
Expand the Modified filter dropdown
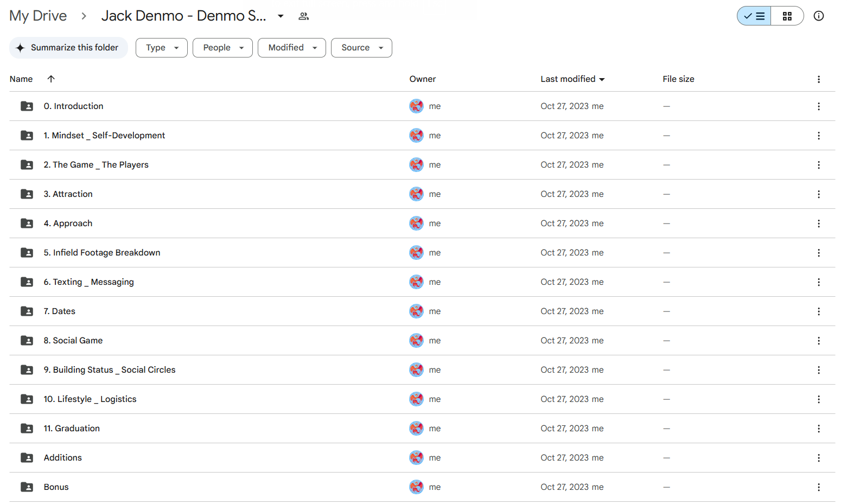pyautogui.click(x=292, y=48)
